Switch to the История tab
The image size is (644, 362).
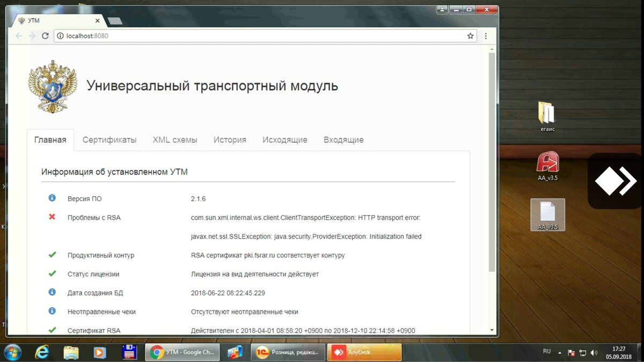click(230, 140)
